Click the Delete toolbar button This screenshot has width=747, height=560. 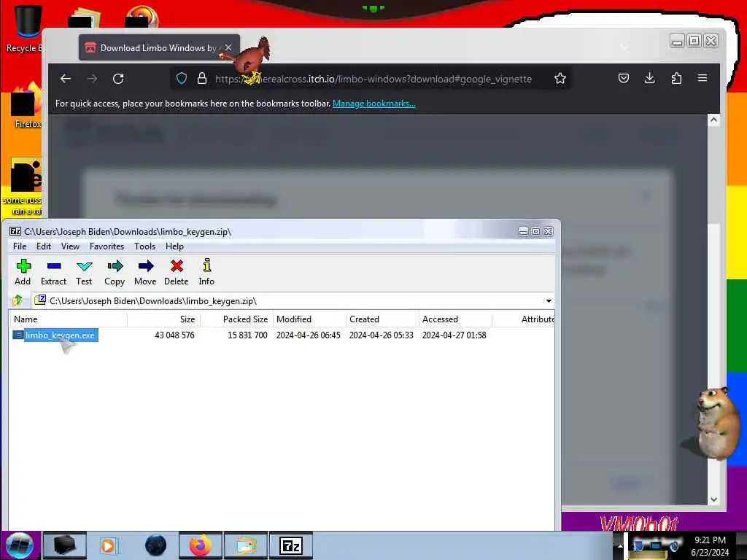coord(177,272)
